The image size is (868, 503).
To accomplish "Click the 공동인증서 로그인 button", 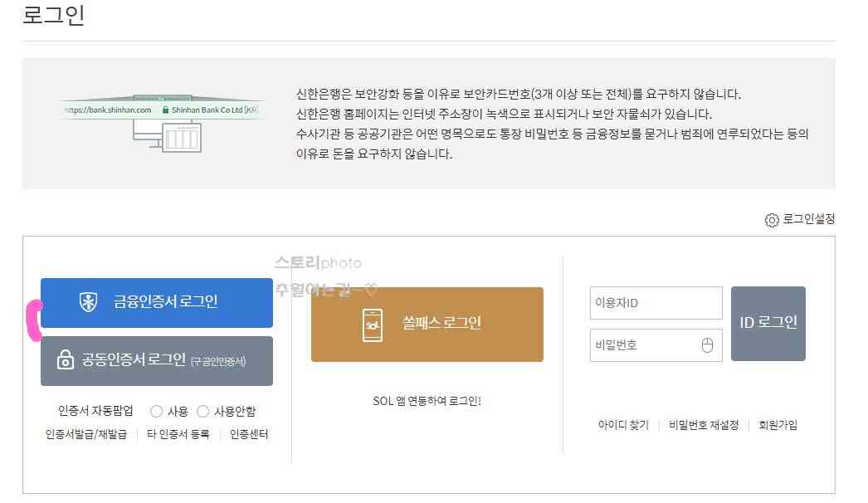I will (x=157, y=360).
